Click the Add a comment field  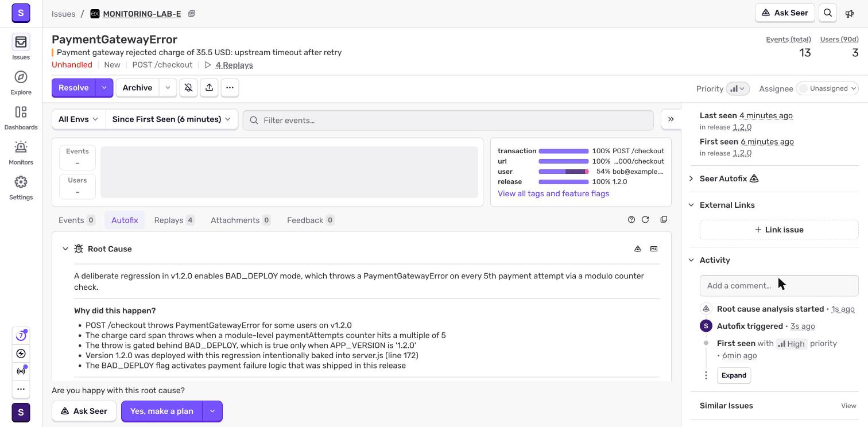(779, 286)
